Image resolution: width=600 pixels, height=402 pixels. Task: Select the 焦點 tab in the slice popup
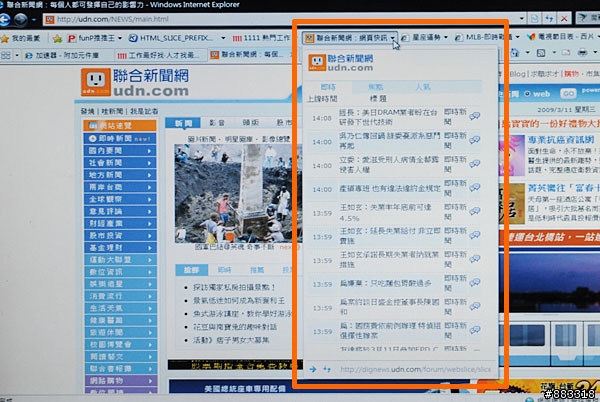(375, 87)
